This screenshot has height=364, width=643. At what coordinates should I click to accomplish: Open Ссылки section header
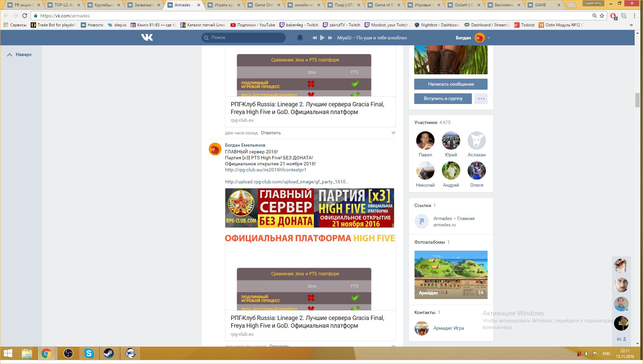coord(425,205)
